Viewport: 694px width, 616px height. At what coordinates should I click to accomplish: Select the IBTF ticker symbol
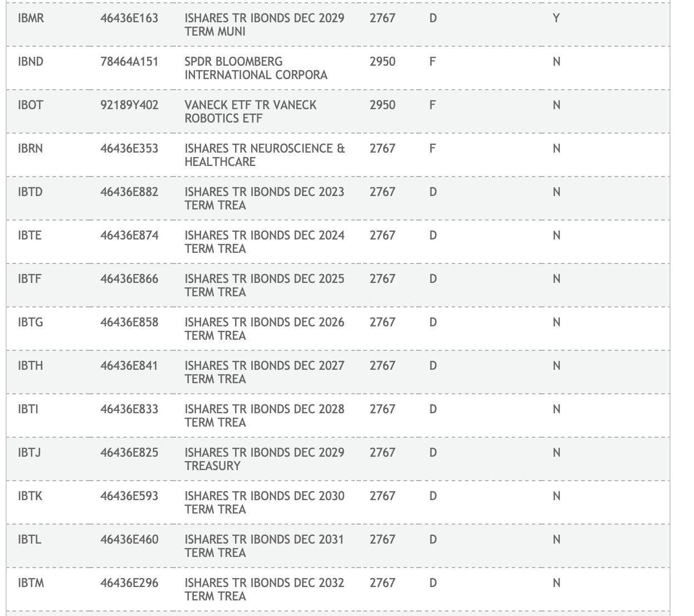[30, 278]
